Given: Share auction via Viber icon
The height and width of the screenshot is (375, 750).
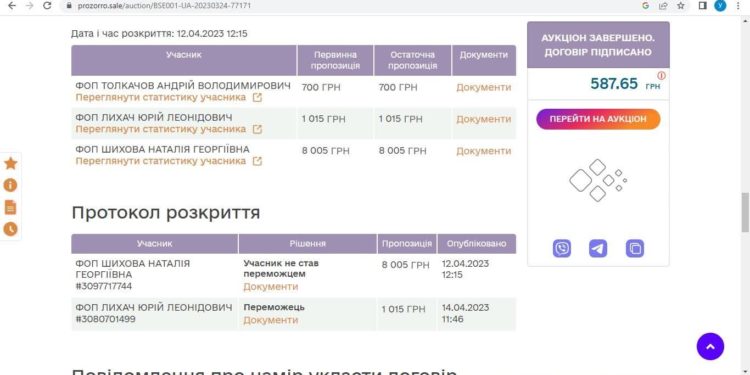Looking at the screenshot, I should click(562, 249).
